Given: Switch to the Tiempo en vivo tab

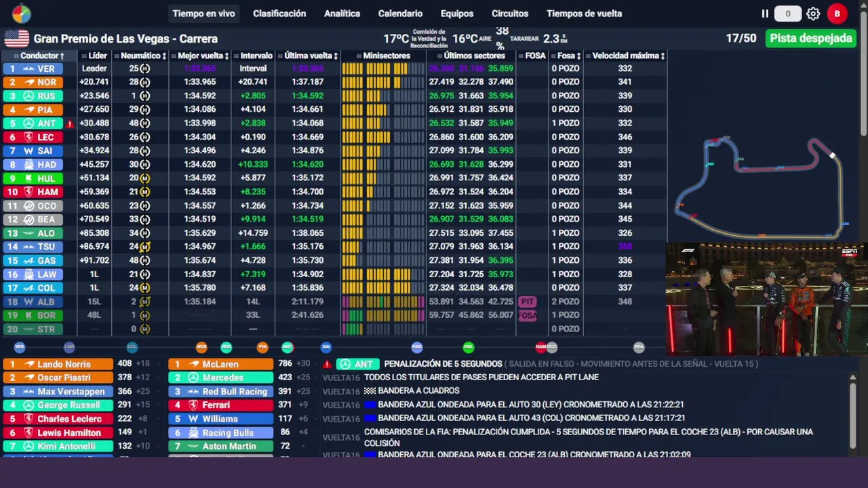Looking at the screenshot, I should click(x=203, y=14).
